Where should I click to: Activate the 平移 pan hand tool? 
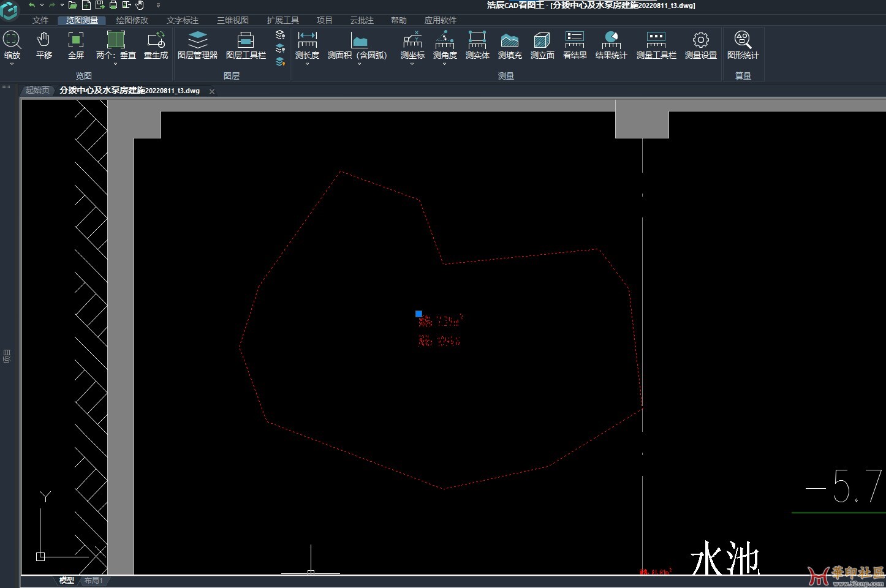click(x=44, y=45)
